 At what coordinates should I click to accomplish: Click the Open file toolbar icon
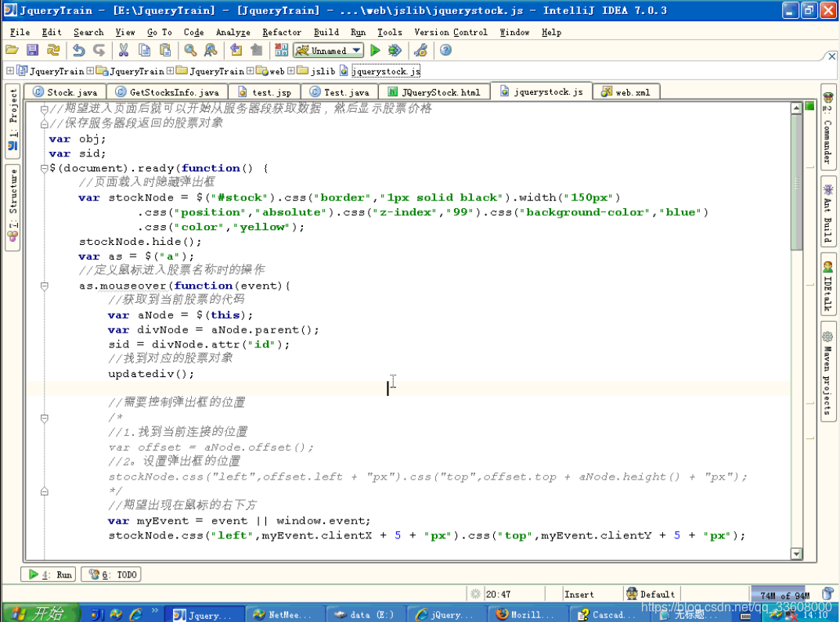click(12, 50)
